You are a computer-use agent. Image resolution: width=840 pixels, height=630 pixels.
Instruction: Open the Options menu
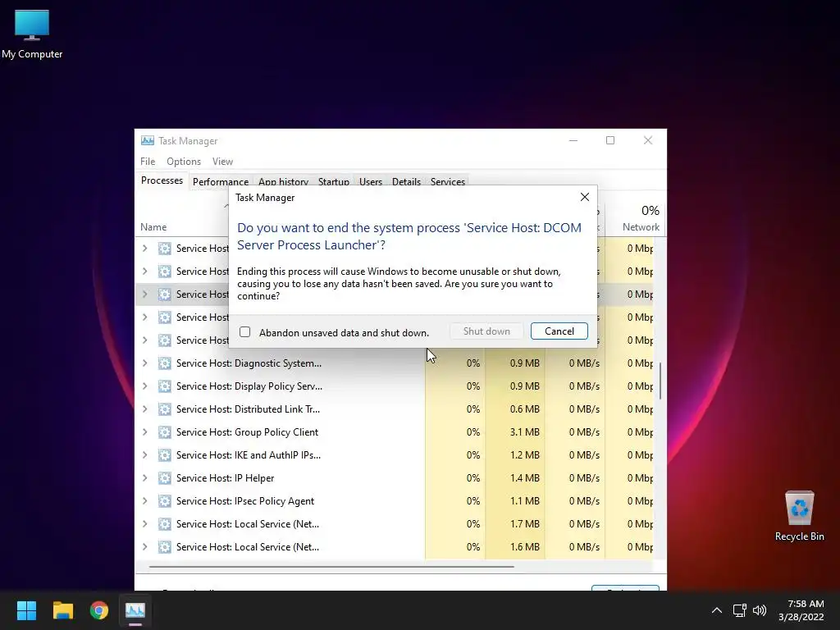pyautogui.click(x=184, y=162)
